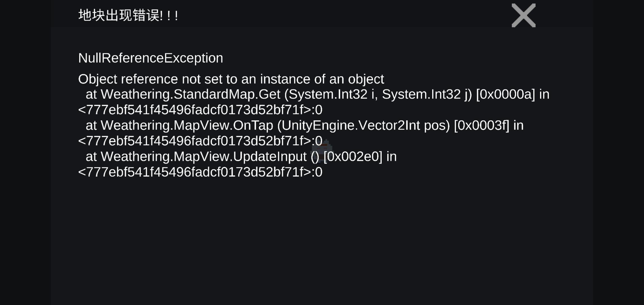Click the [0x002e0] offset value
This screenshot has width=644, height=305.
click(353, 156)
